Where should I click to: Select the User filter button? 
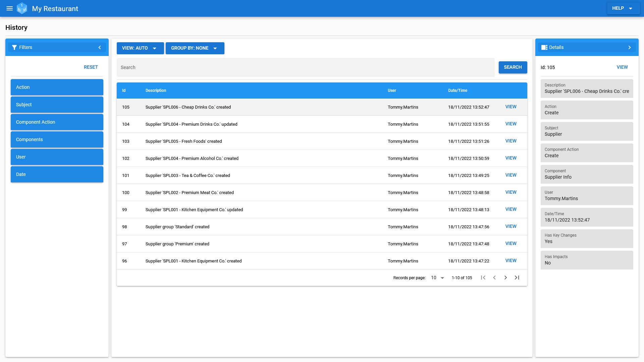coord(57,157)
